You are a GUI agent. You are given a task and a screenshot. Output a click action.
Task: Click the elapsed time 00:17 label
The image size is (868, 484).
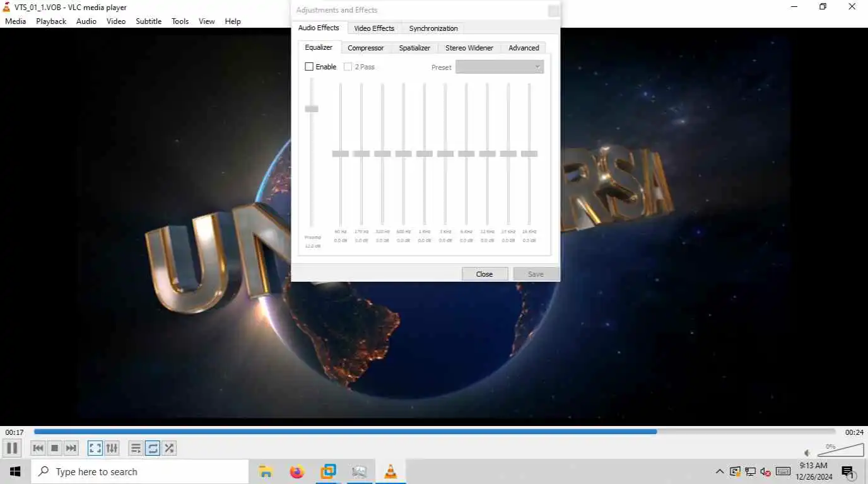[15, 432]
